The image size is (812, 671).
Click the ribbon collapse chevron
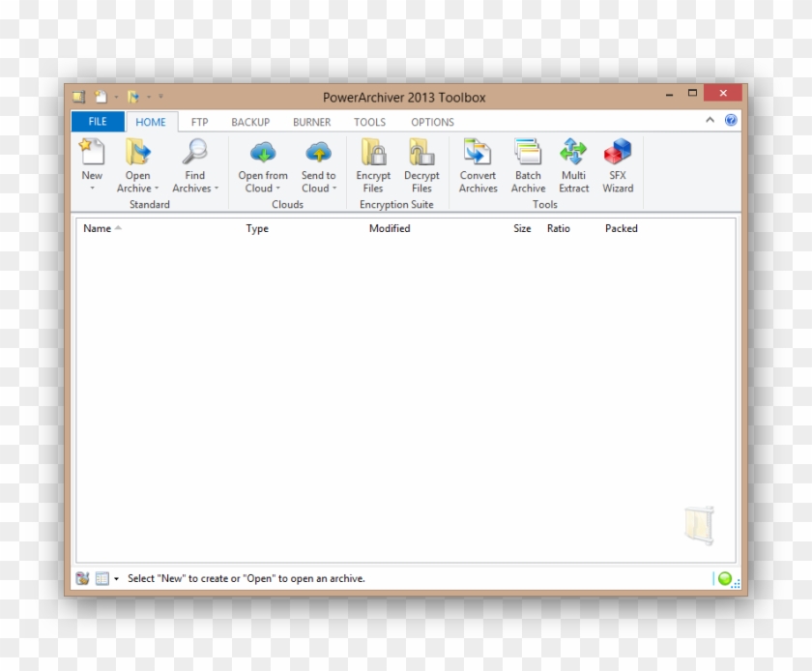[x=710, y=120]
